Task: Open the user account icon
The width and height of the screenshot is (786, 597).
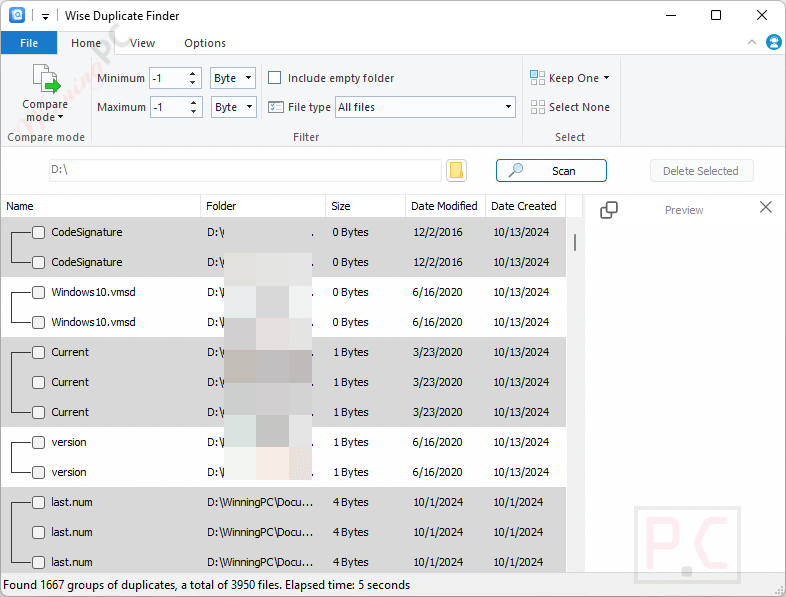Action: click(773, 43)
